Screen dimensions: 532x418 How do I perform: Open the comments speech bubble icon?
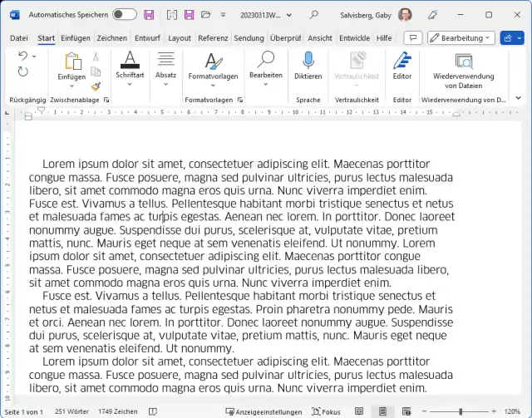point(412,38)
